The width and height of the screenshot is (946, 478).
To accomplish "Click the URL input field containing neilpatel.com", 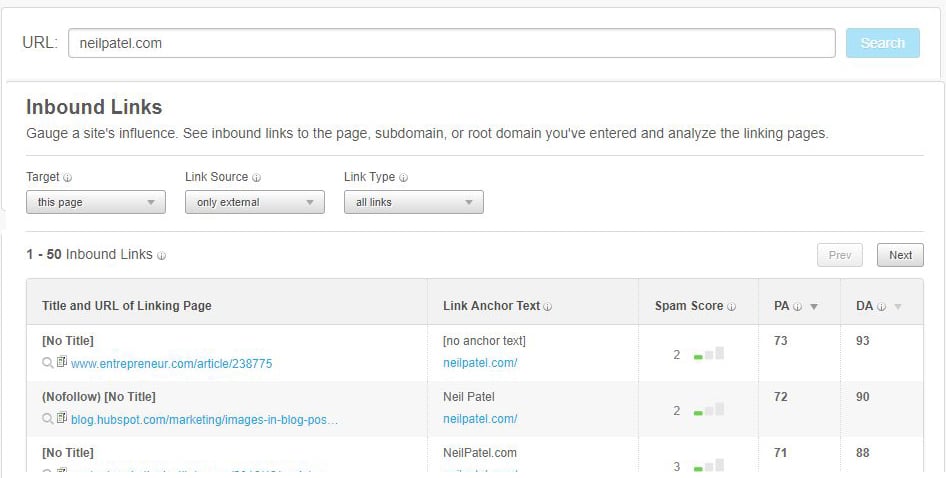I will click(451, 43).
